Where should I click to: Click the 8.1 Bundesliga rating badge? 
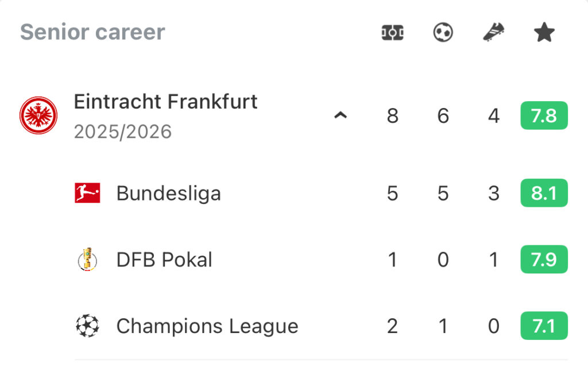click(x=544, y=194)
